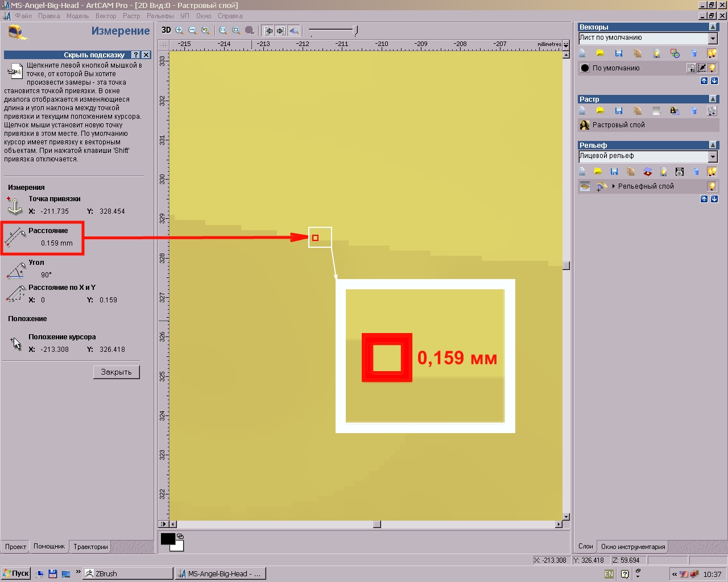Click the ruler origin corner box
The height and width of the screenshot is (582, 728).
click(164, 45)
